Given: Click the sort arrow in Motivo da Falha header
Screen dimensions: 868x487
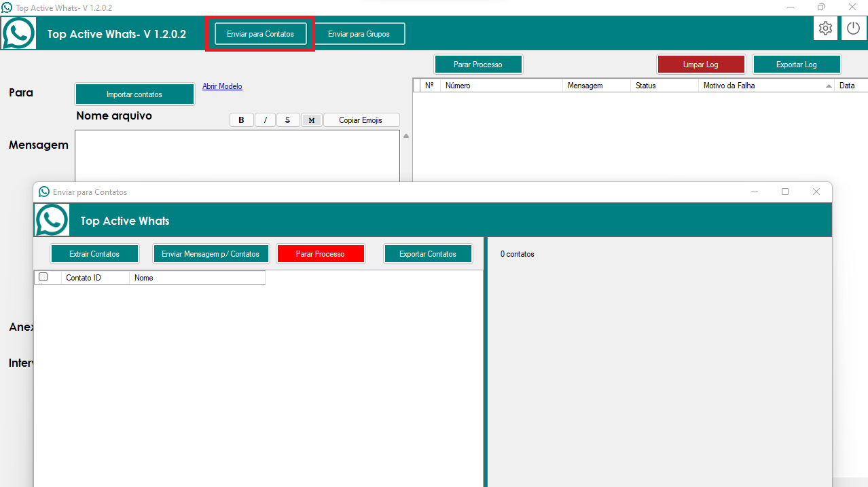Looking at the screenshot, I should 829,86.
